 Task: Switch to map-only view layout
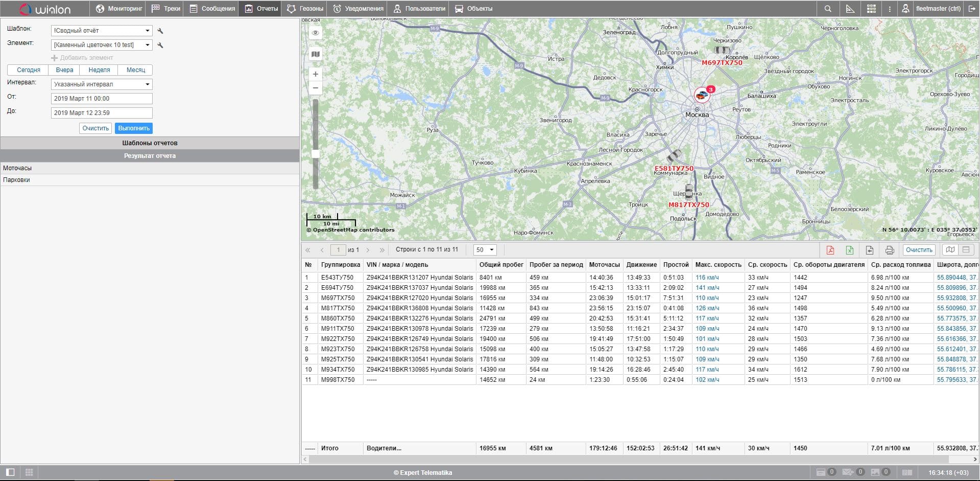[x=950, y=250]
